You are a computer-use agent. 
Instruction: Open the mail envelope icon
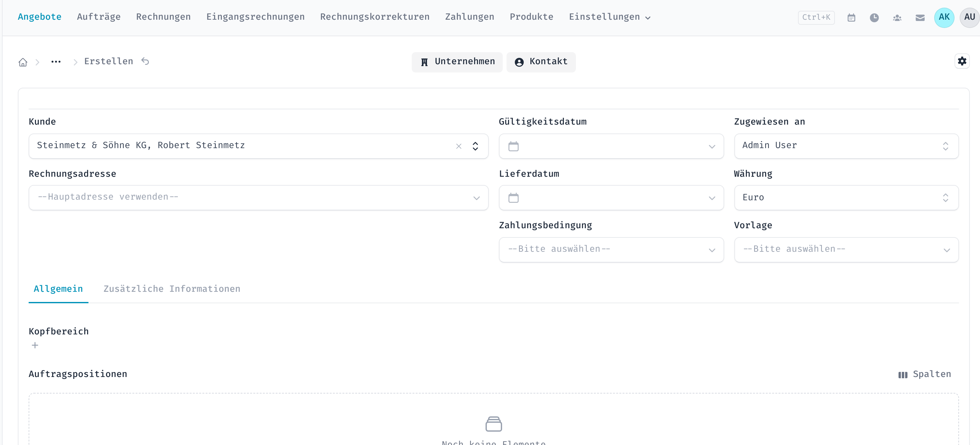(920, 17)
